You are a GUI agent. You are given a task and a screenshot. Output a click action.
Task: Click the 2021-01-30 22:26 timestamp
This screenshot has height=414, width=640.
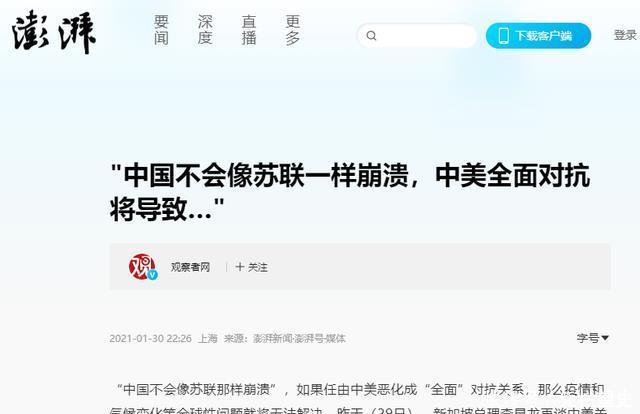(150, 338)
